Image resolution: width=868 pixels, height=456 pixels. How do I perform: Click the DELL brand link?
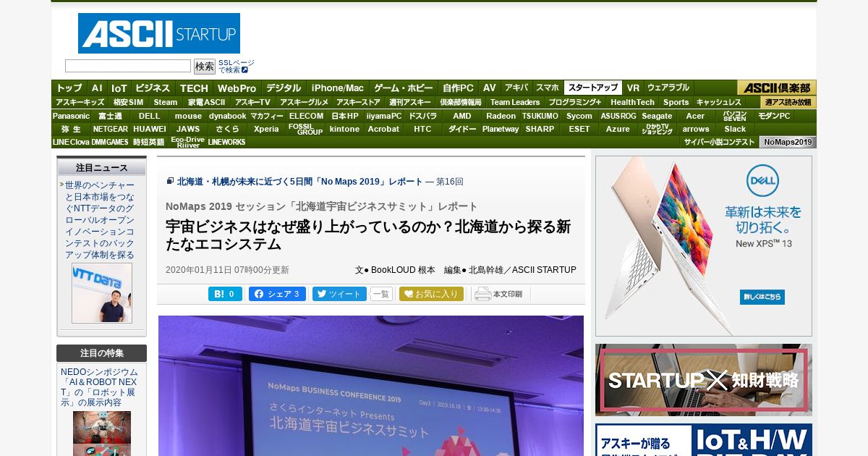click(150, 116)
